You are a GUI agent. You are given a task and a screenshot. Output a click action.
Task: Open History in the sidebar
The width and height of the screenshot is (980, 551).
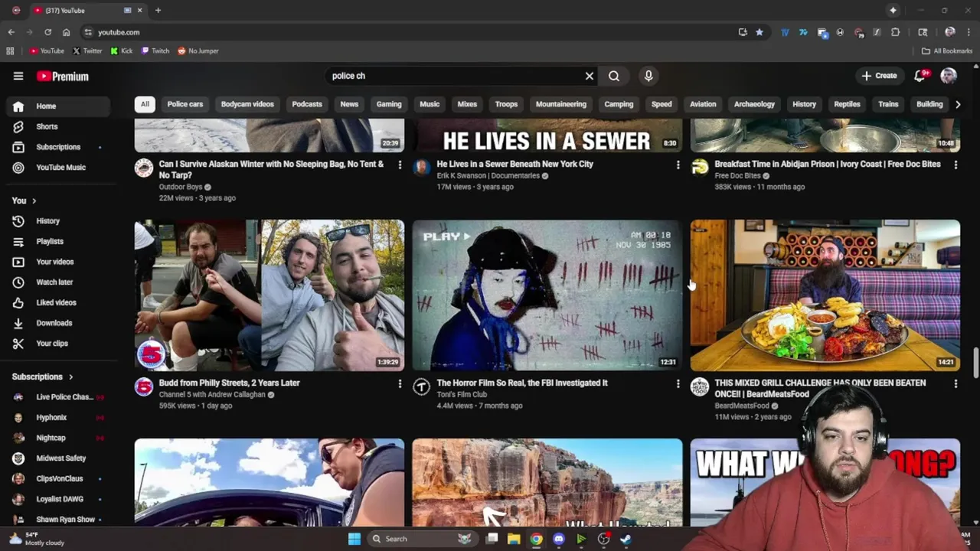point(58,221)
